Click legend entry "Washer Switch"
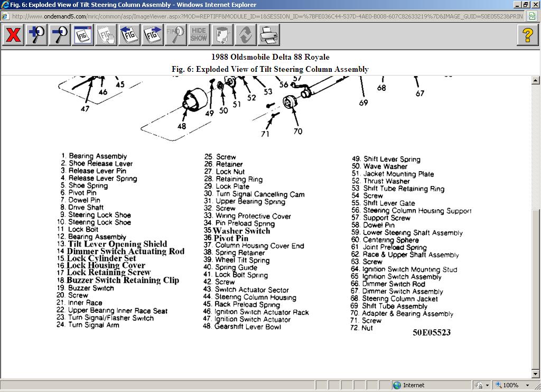Screen dimensions: 541x392 point(241,230)
